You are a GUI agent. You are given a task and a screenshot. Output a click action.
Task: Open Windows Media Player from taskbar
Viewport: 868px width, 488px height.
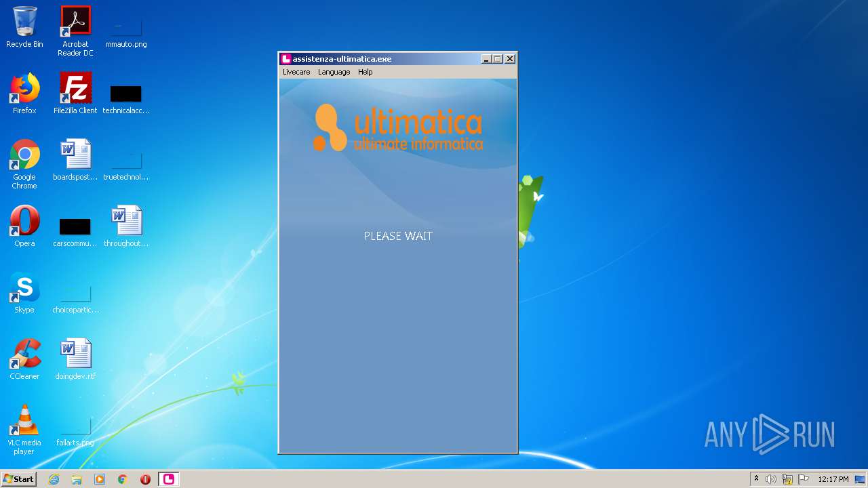tap(100, 479)
